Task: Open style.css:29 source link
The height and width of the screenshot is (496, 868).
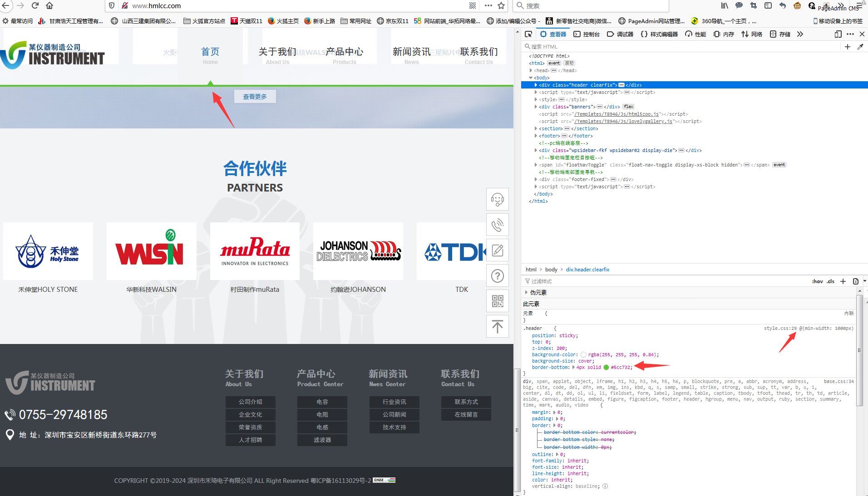Action: tap(780, 328)
